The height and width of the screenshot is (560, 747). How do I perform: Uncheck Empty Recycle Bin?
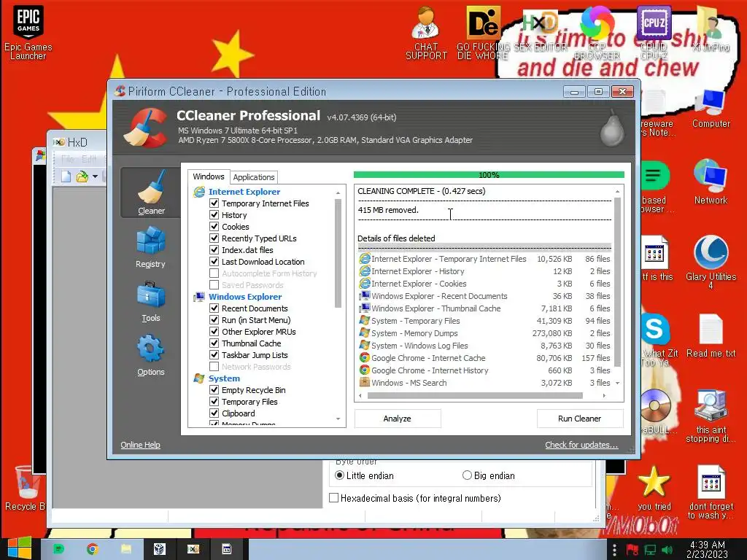pyautogui.click(x=214, y=390)
